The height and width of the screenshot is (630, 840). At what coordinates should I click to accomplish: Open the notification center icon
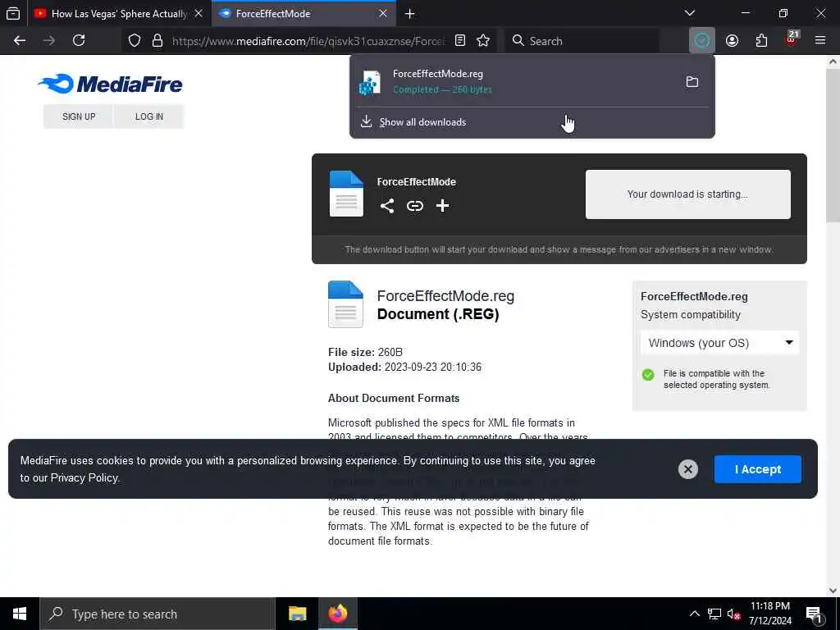click(x=815, y=614)
